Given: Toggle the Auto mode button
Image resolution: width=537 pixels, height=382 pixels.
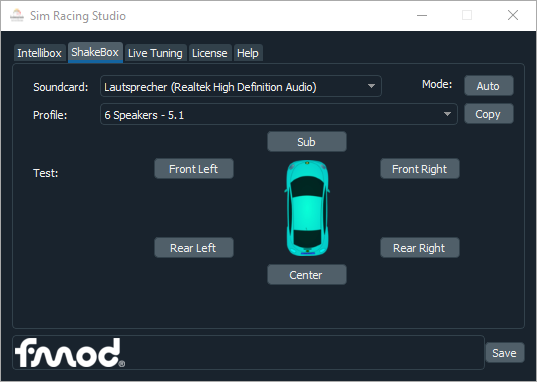Looking at the screenshot, I should point(489,86).
